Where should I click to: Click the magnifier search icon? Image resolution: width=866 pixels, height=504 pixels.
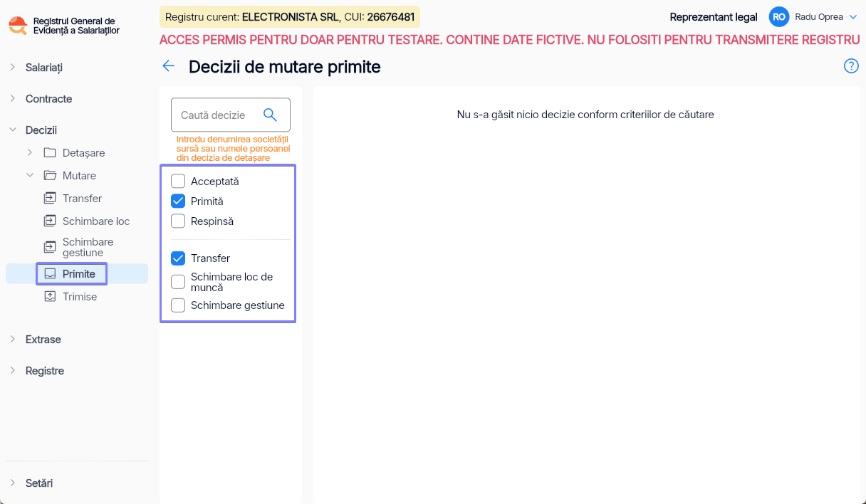(x=270, y=115)
